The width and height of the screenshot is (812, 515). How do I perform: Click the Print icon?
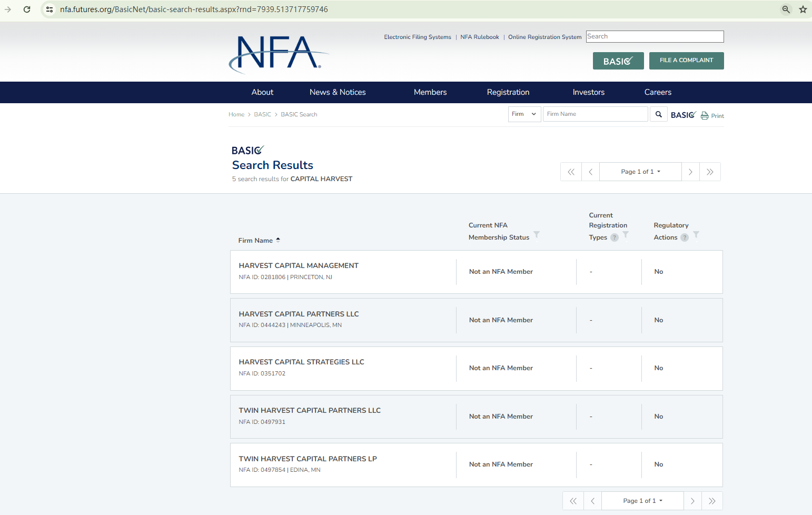point(705,116)
